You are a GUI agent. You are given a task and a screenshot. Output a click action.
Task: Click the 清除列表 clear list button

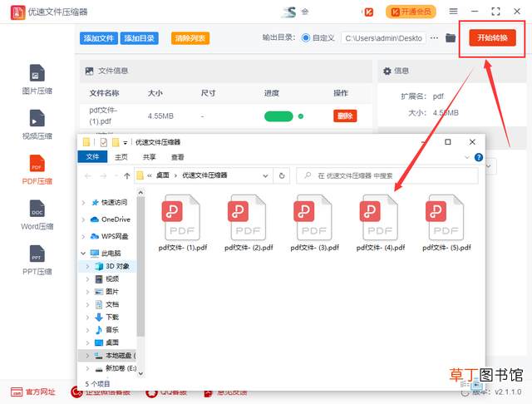click(190, 38)
